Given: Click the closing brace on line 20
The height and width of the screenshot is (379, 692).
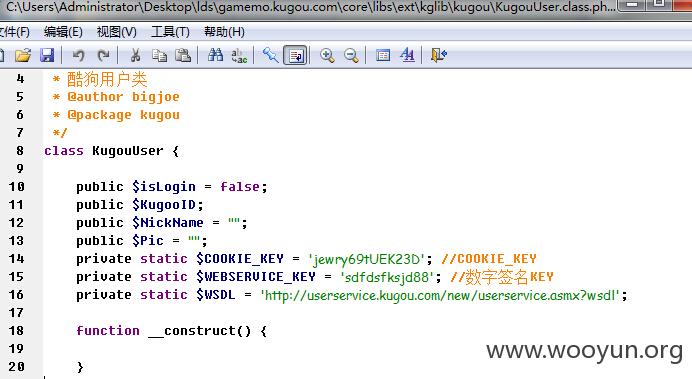Looking at the screenshot, I should coord(80,367).
